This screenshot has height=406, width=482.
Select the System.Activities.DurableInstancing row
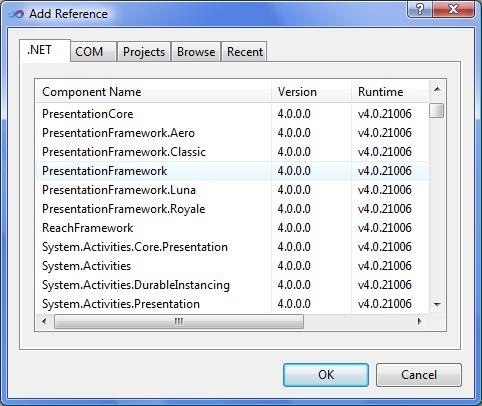232,285
